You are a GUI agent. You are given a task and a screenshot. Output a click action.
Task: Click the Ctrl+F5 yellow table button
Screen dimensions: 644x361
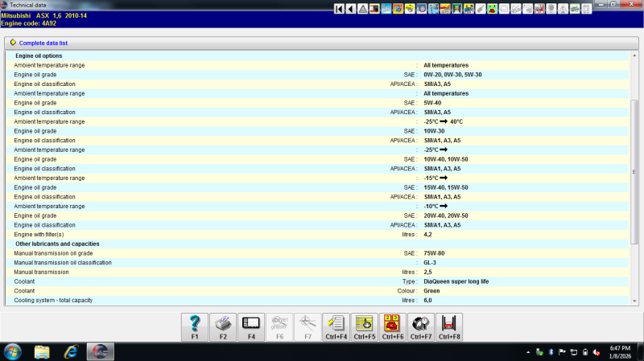point(365,327)
